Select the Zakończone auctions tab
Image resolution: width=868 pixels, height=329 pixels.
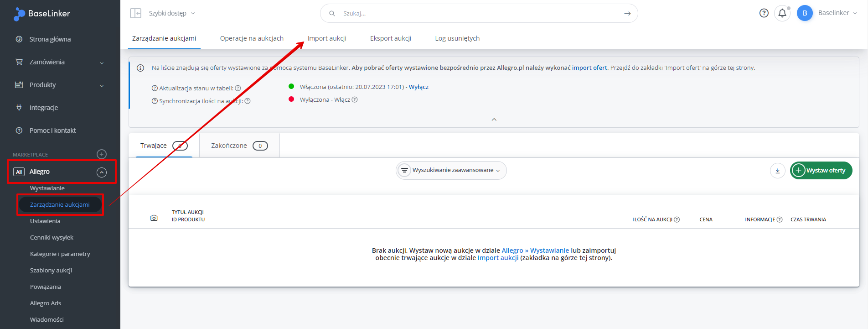pyautogui.click(x=239, y=146)
